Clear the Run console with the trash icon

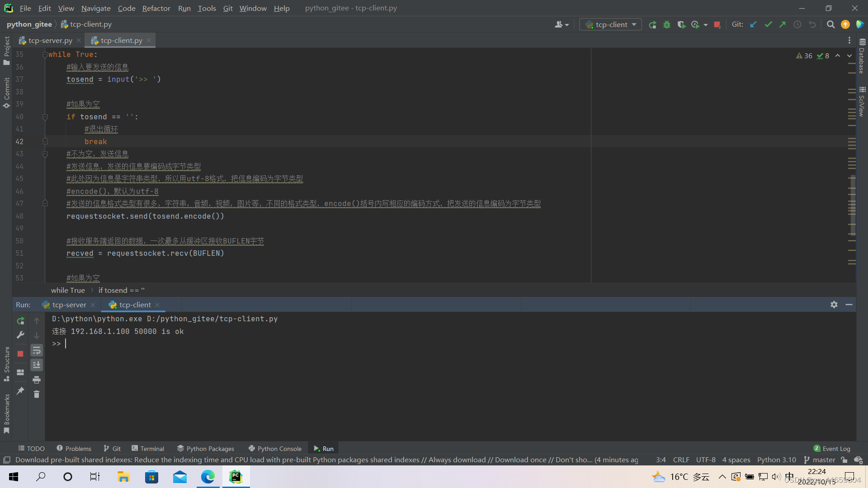(37, 394)
